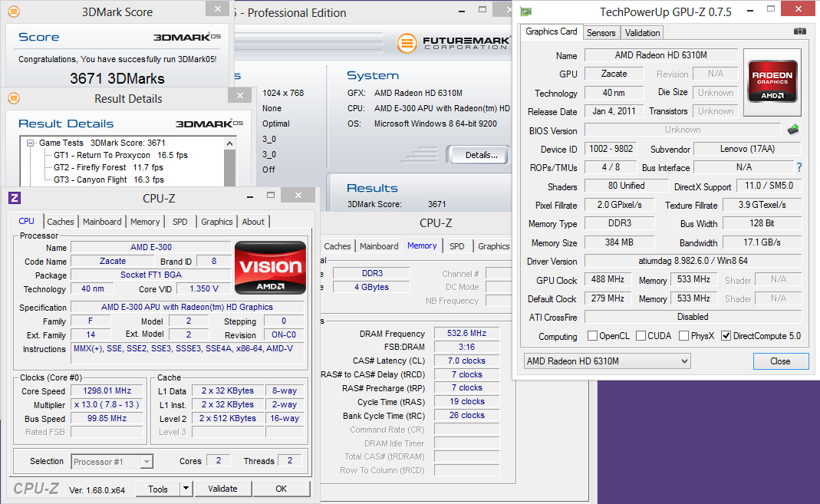The image size is (820, 504).
Task: Open the Caches tab in front CPU-Z
Action: (61, 222)
